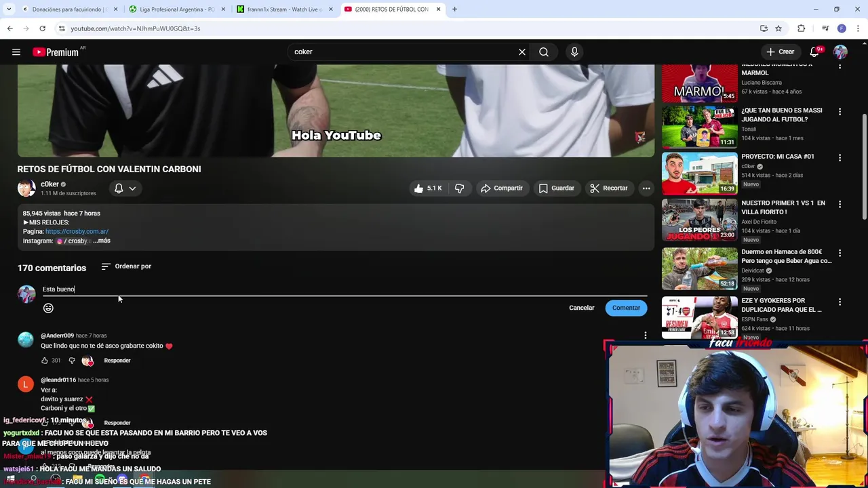Open the c0ker channel name link
868x488 pixels.
(50, 184)
